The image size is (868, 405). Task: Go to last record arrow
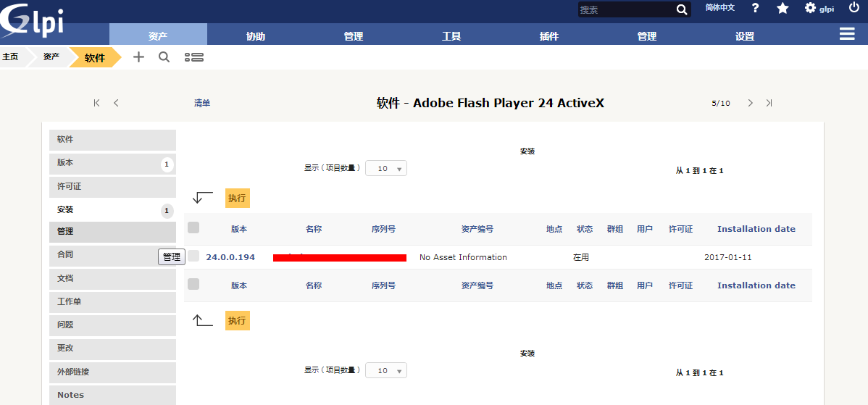click(769, 103)
